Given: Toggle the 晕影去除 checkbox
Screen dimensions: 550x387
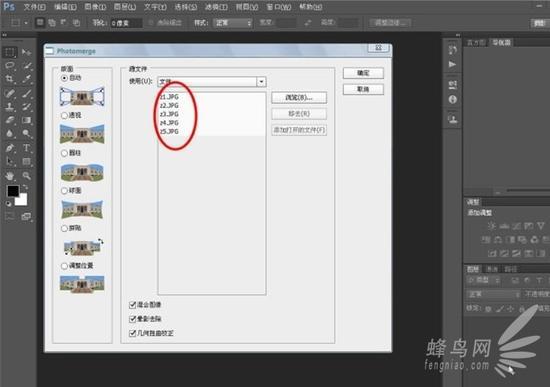Looking at the screenshot, I should (x=133, y=319).
